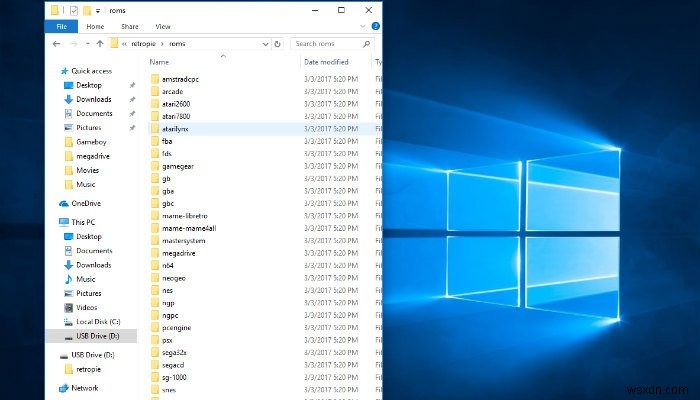
Task: Switch to the Home ribbon tab
Action: point(95,27)
